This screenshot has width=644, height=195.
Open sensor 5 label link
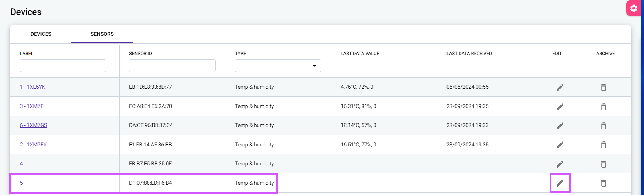[x=21, y=183]
